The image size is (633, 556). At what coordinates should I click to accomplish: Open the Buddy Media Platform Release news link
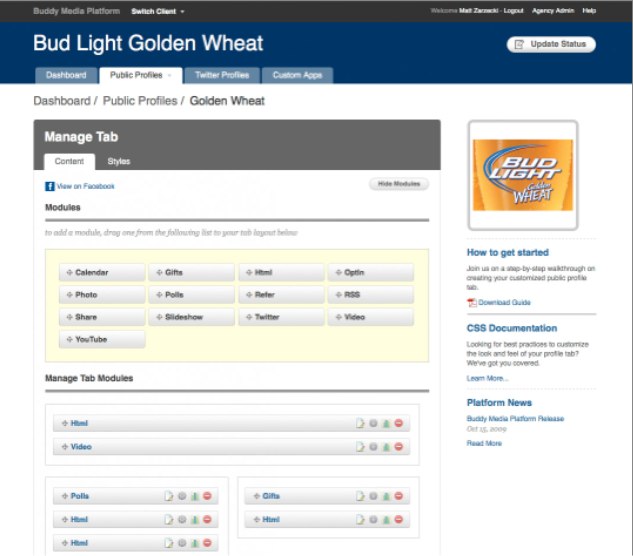514,419
